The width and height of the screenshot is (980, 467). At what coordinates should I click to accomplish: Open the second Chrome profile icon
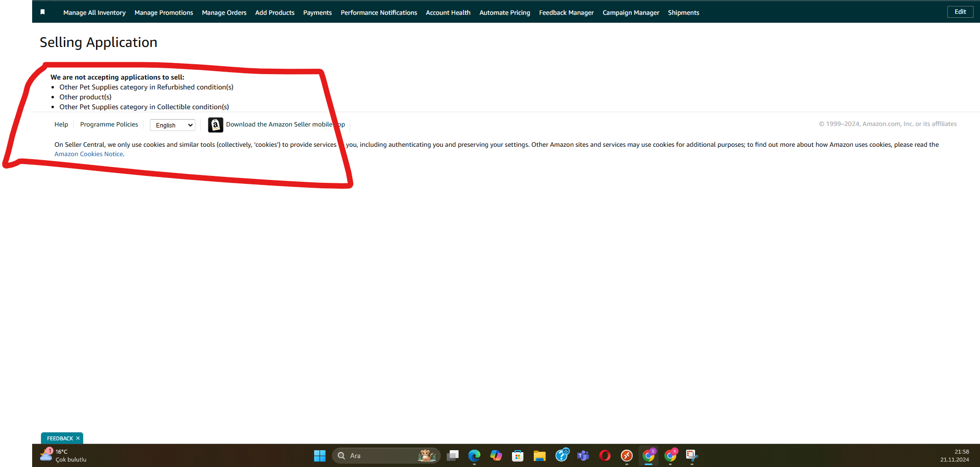(x=670, y=455)
